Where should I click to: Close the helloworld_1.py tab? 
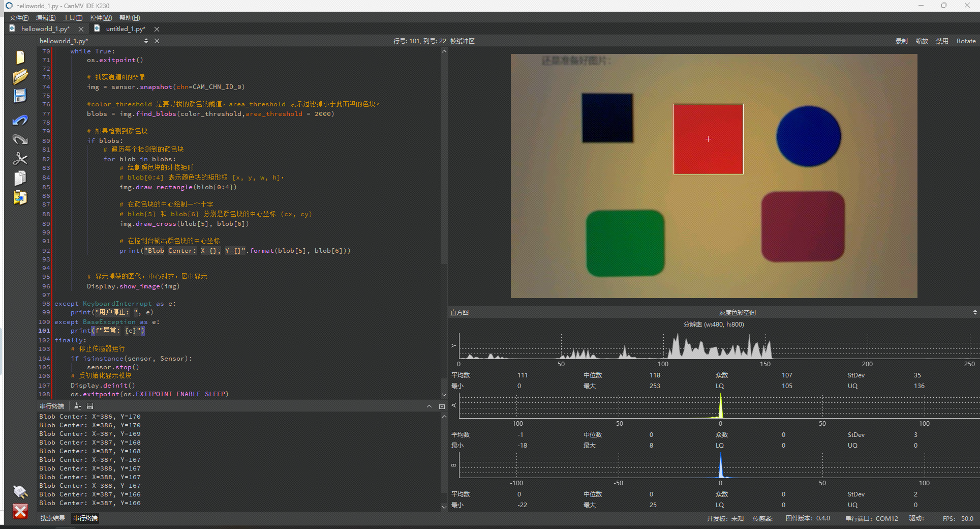coord(81,29)
